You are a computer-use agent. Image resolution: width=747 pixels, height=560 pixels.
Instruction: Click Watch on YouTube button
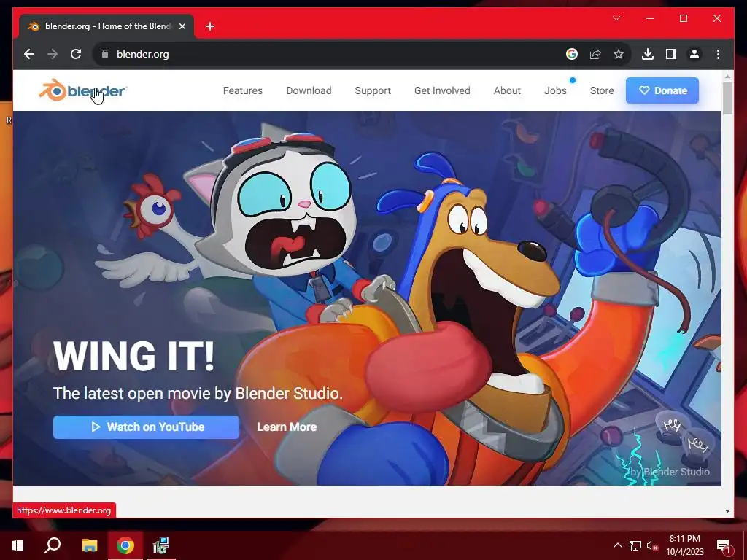[146, 427]
